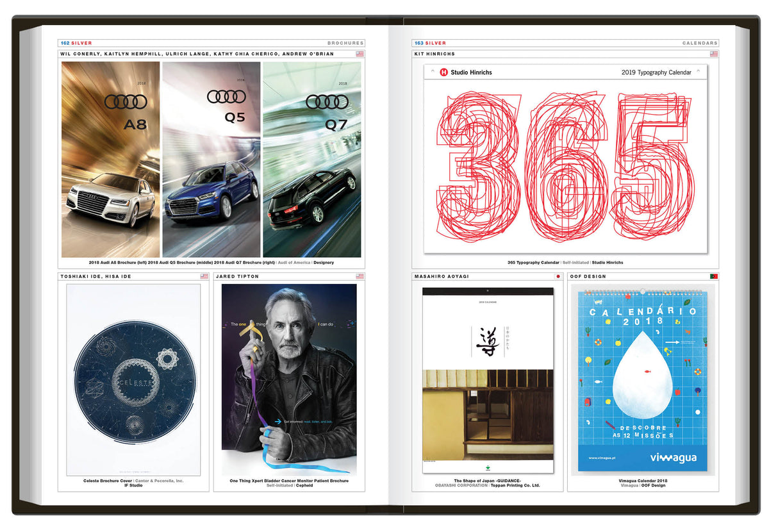Click the '163 SILVER' page header
Image resolution: width=769 pixels, height=532 pixels.
pos(430,43)
